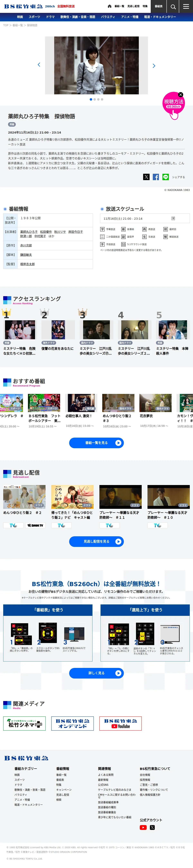Click TVer logo under プレーヤー #11

click(x=109, y=525)
